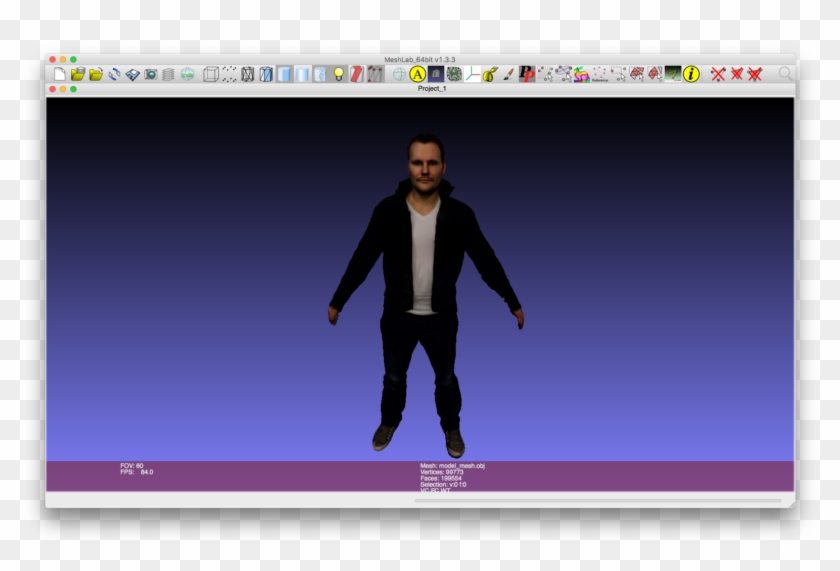Open the rainbow bunny align tool
This screenshot has height=571, width=840.
(x=582, y=74)
